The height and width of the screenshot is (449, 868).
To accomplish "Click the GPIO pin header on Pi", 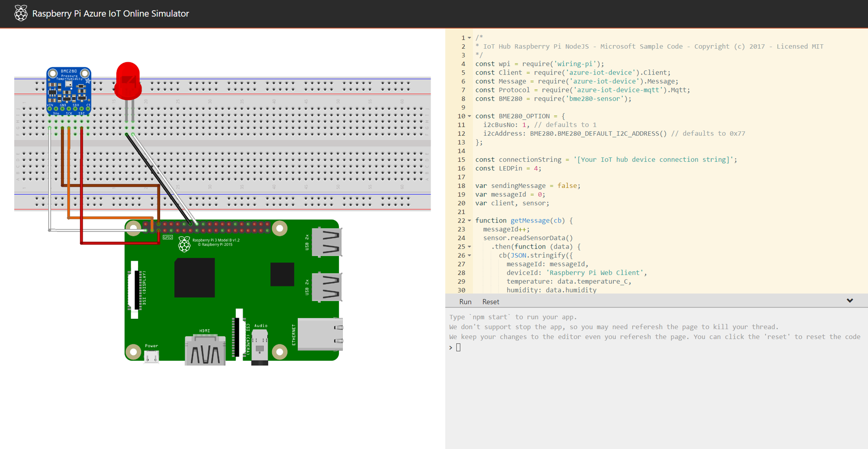I will [206, 227].
